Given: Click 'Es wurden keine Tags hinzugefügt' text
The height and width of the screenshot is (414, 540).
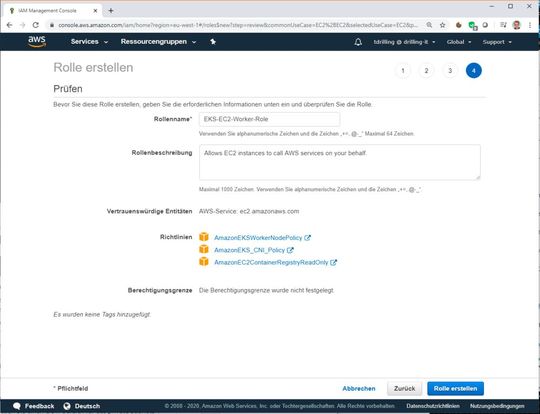Looking at the screenshot, I should 102,314.
